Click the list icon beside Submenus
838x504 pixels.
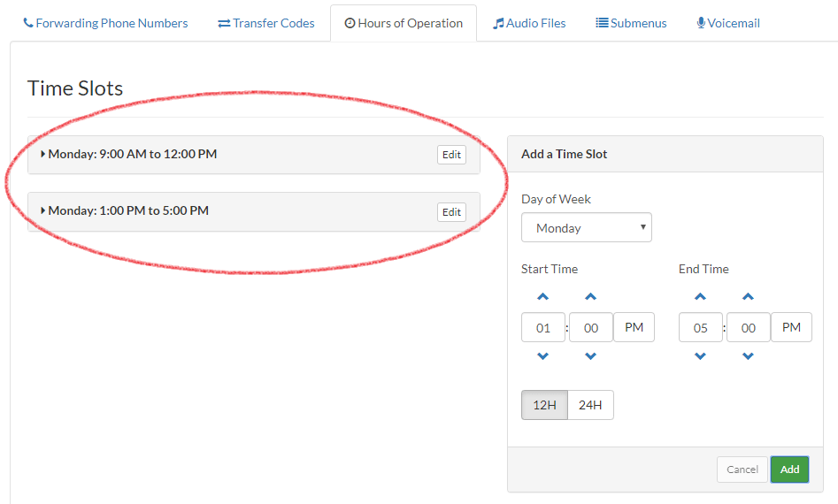pyautogui.click(x=602, y=23)
